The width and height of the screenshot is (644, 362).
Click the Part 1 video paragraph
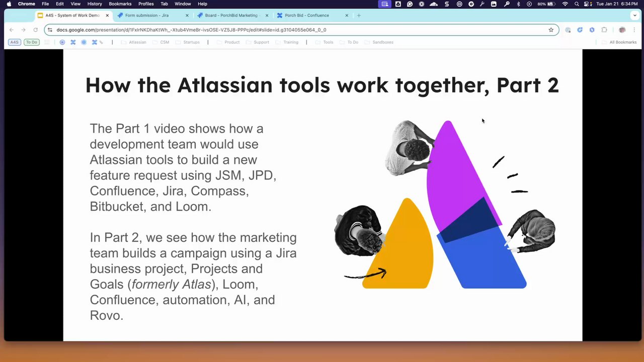tap(183, 167)
